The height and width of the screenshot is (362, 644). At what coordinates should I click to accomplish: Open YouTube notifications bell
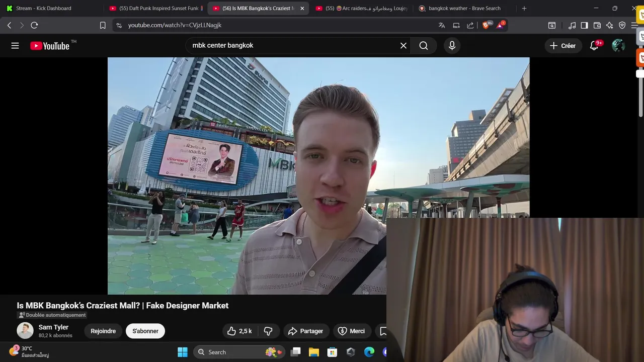[594, 46]
